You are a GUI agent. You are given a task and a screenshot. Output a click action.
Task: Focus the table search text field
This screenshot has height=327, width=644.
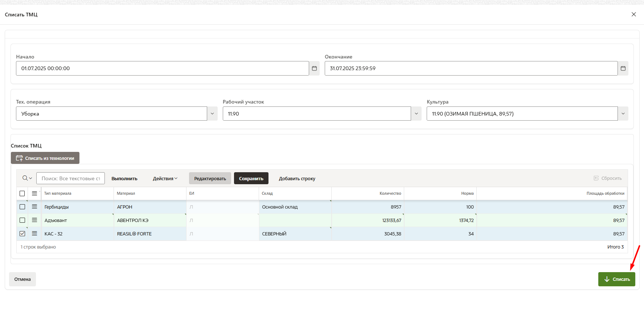click(x=70, y=178)
